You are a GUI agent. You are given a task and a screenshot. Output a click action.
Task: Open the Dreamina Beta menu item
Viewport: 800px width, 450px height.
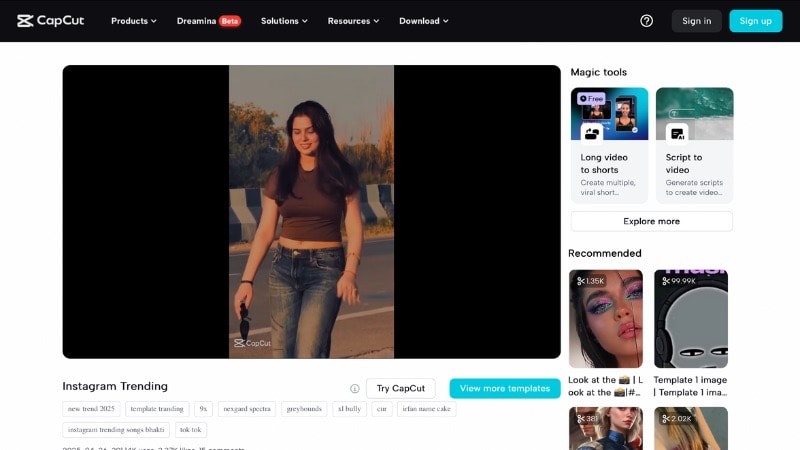[209, 21]
